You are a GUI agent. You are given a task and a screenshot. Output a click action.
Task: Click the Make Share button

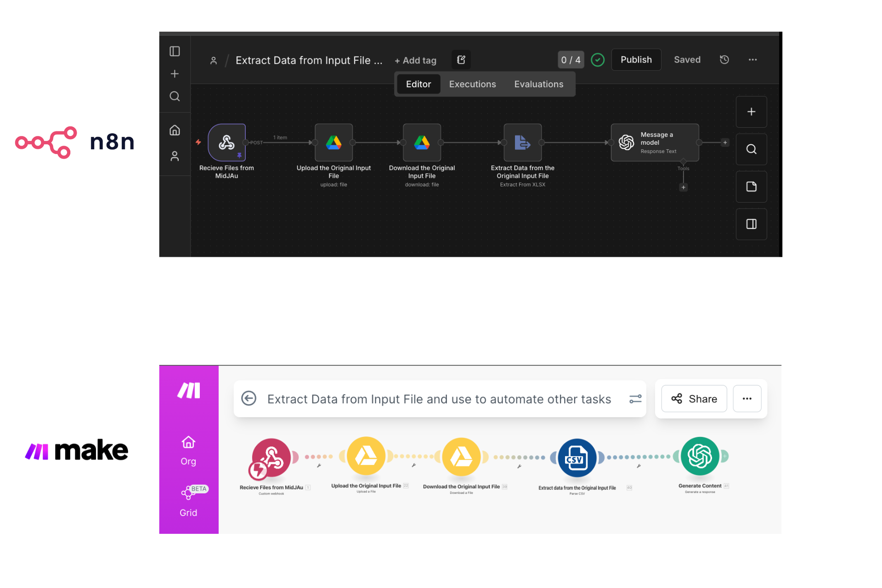[694, 399]
